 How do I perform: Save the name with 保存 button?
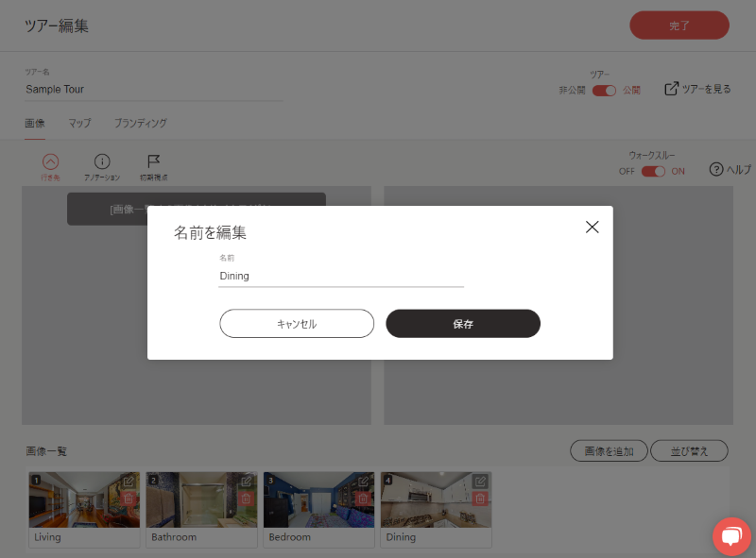(x=463, y=324)
